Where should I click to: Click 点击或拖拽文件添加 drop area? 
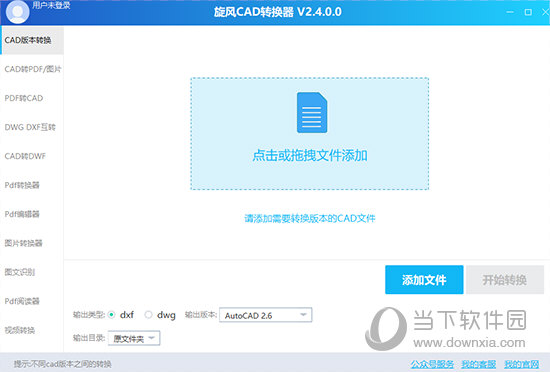tap(310, 134)
